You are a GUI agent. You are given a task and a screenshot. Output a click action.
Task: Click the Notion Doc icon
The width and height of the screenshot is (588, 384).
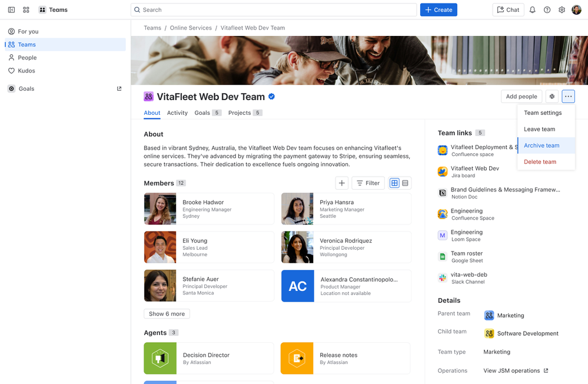[443, 193]
